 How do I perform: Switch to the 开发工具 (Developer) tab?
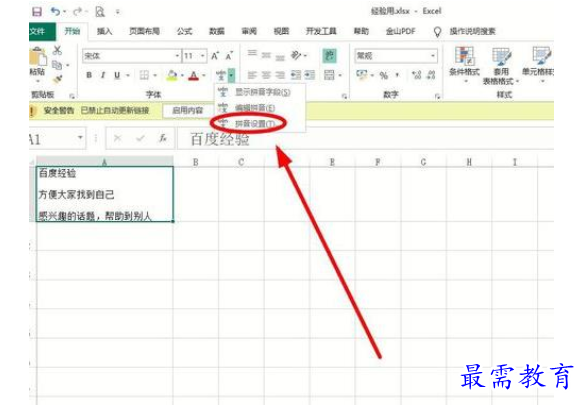click(x=321, y=32)
